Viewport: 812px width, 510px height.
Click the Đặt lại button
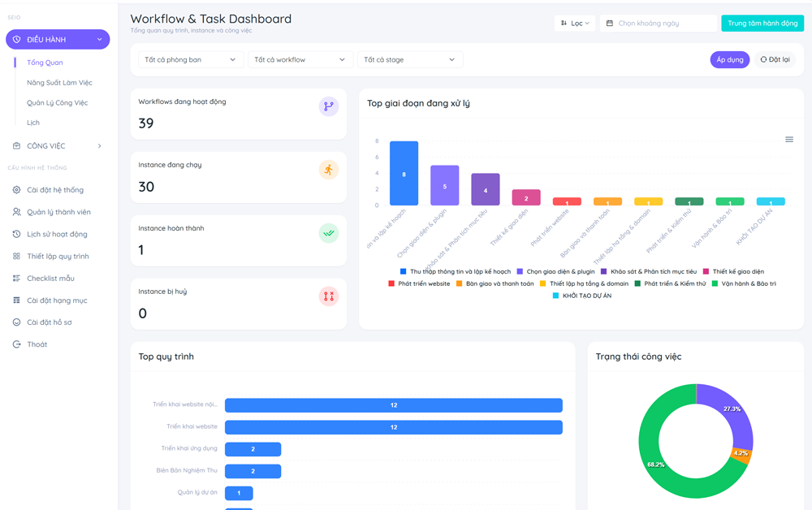coord(775,59)
